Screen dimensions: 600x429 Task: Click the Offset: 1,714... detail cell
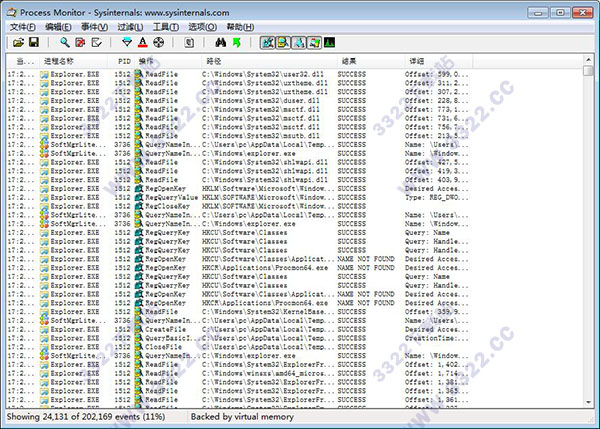tap(437, 374)
